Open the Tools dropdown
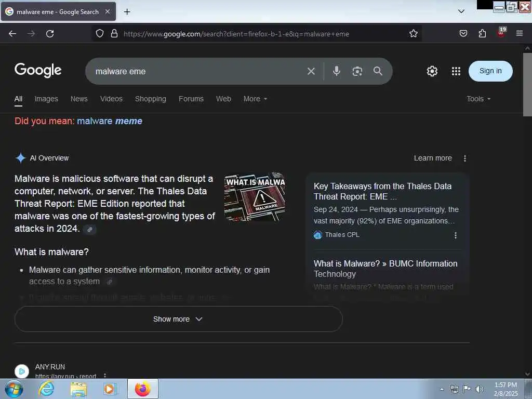Screen dimensions: 532x399 [x=478, y=99]
